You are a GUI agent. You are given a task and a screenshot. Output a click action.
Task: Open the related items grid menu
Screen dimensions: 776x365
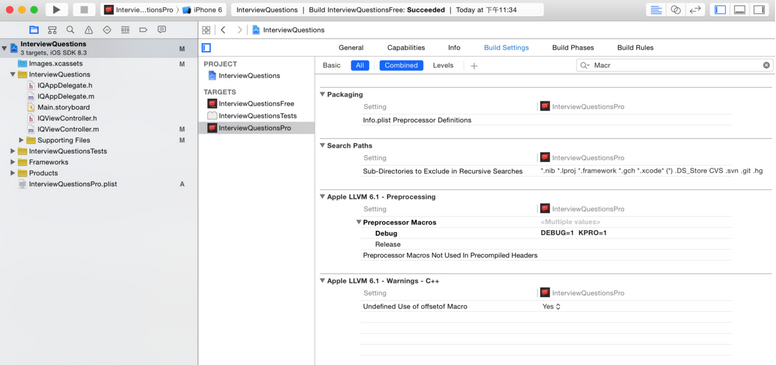click(206, 30)
